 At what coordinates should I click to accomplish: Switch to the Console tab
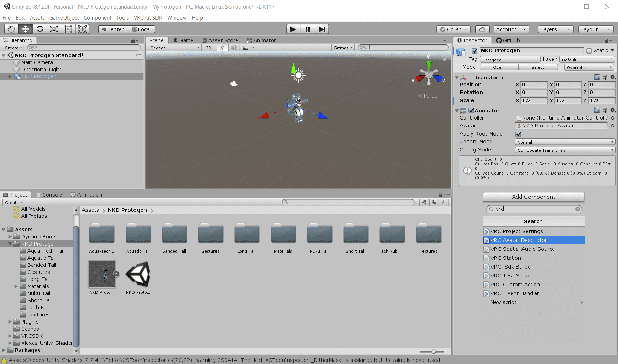[x=49, y=195]
